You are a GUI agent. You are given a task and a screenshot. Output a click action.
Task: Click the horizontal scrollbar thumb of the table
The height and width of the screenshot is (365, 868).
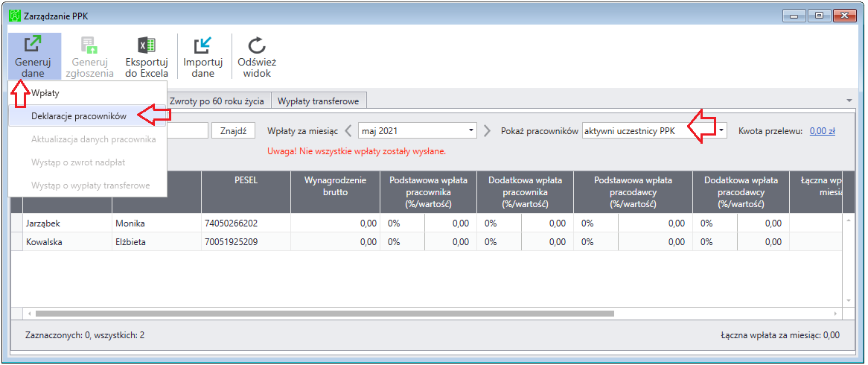click(325, 314)
